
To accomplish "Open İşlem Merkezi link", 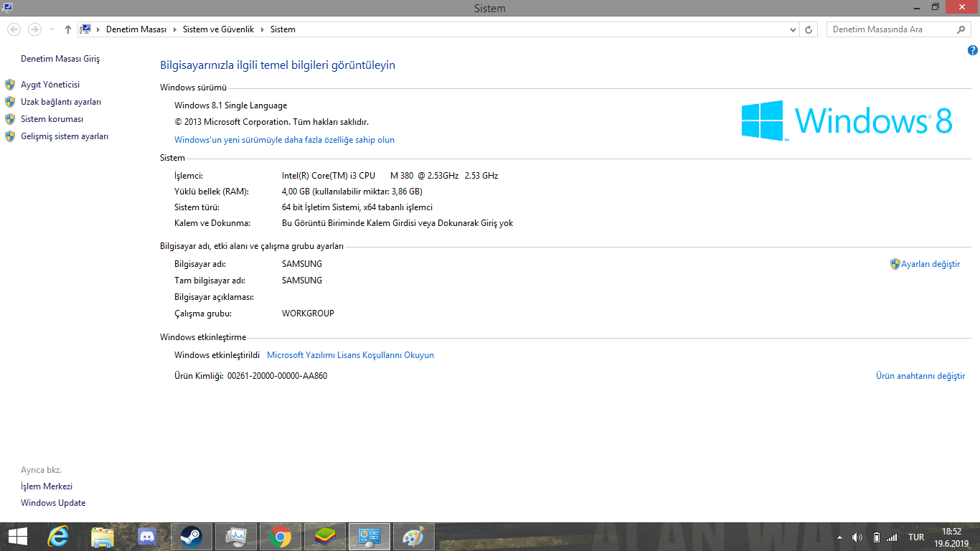I will point(47,486).
